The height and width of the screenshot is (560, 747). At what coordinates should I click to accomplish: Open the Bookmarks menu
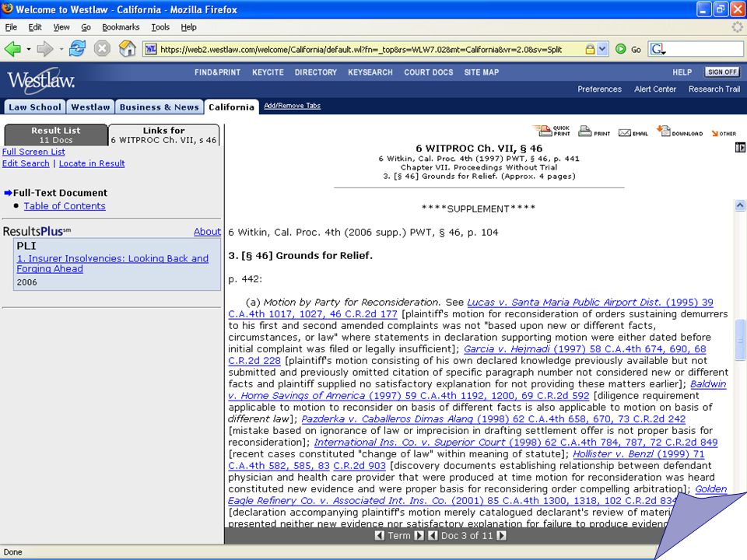tap(121, 27)
